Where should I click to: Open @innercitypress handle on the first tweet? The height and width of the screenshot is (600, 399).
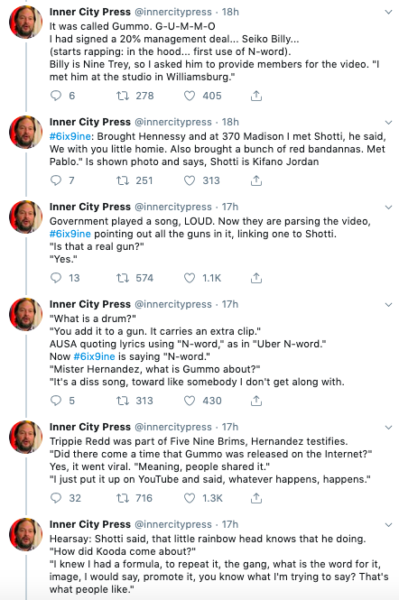click(173, 12)
